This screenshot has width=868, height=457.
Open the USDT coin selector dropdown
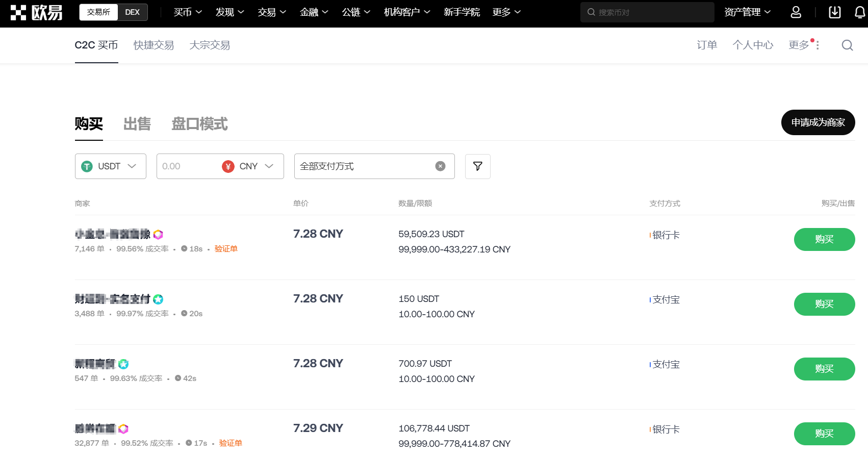pyautogui.click(x=111, y=166)
